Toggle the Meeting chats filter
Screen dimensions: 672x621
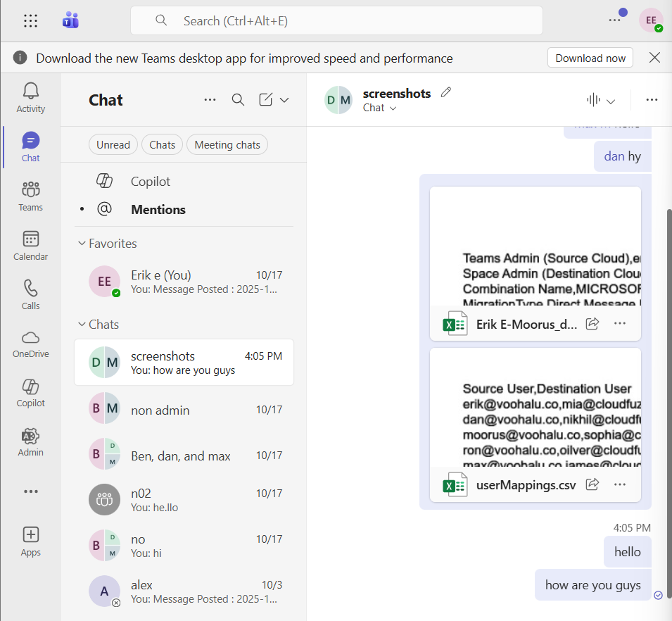[227, 144]
